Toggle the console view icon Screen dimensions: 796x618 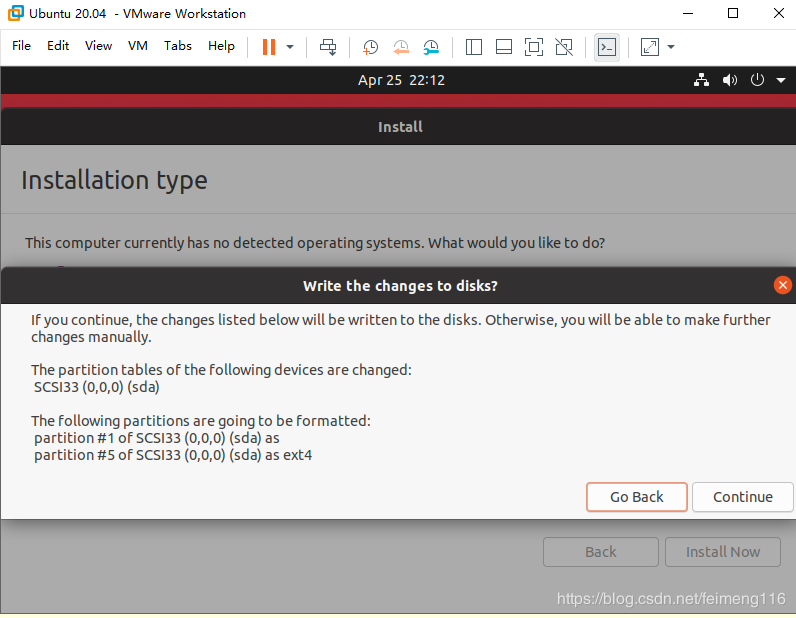606,47
